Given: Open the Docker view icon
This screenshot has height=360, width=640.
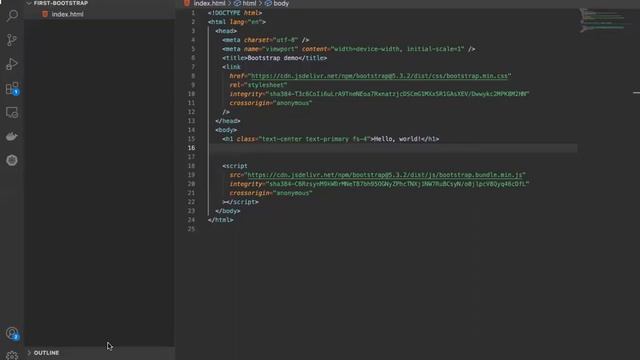Looking at the screenshot, I should pyautogui.click(x=12, y=136).
